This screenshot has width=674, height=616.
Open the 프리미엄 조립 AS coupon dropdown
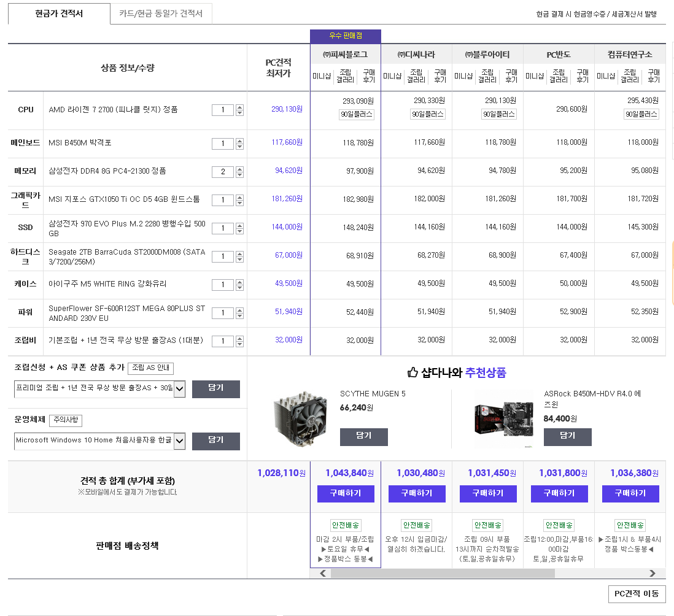click(x=99, y=389)
